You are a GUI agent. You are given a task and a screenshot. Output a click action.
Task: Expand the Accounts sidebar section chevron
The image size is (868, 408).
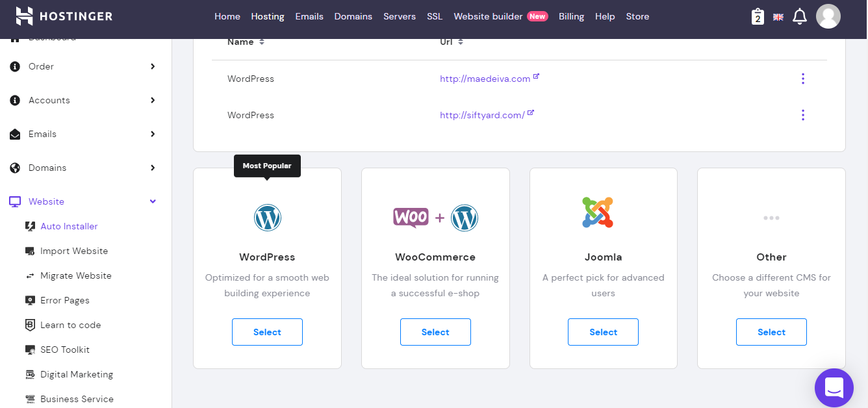[153, 100]
